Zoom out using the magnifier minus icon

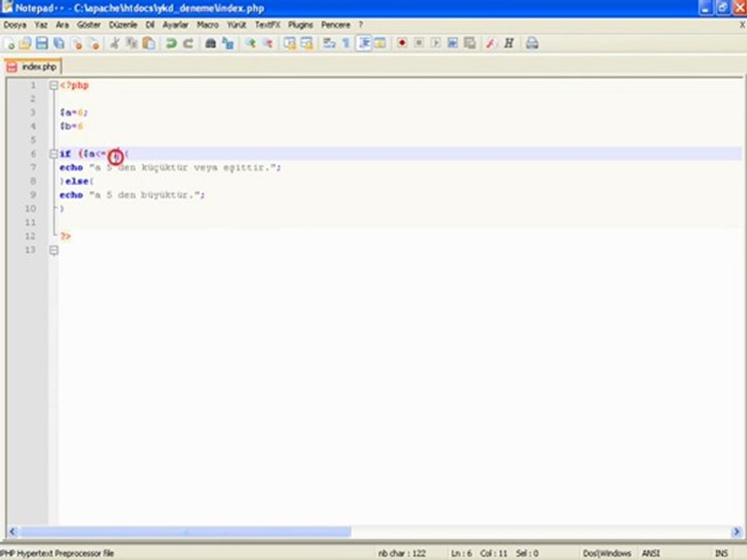pyautogui.click(x=268, y=44)
